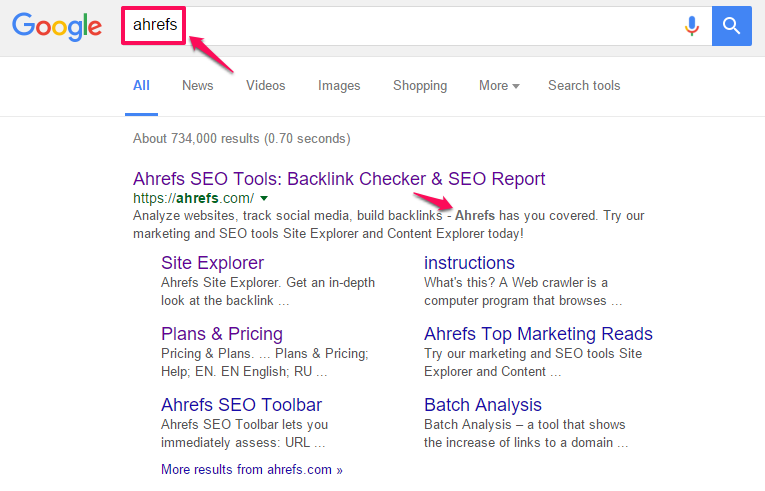Click description 'Pricing & Plans. ... Plans & Pricing'
The width and height of the screenshot is (765, 491).
[x=264, y=353]
